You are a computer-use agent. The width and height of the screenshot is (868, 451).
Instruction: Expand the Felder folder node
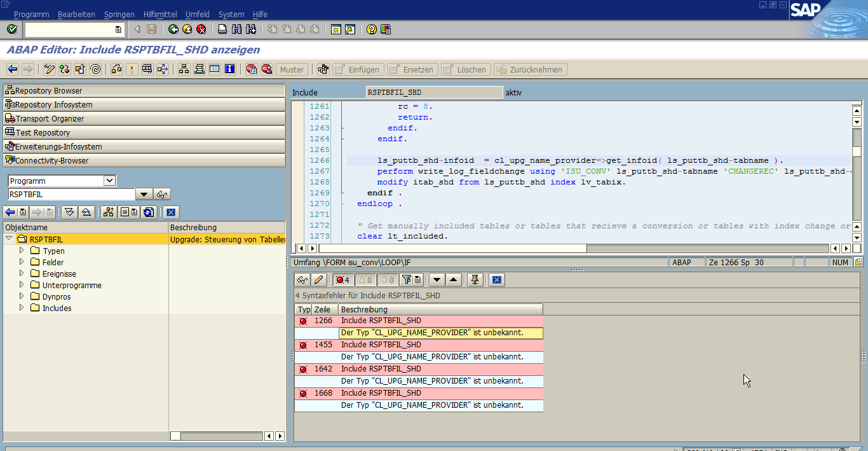[22, 262]
